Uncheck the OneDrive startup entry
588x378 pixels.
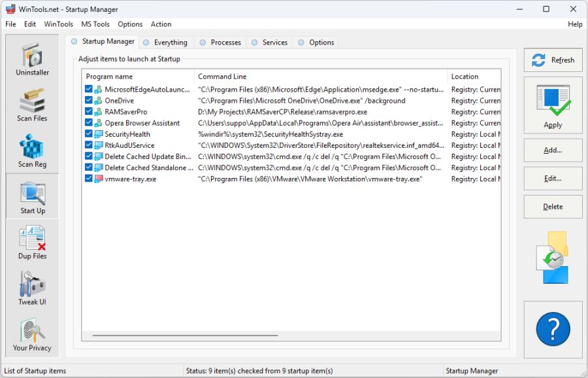(x=88, y=101)
